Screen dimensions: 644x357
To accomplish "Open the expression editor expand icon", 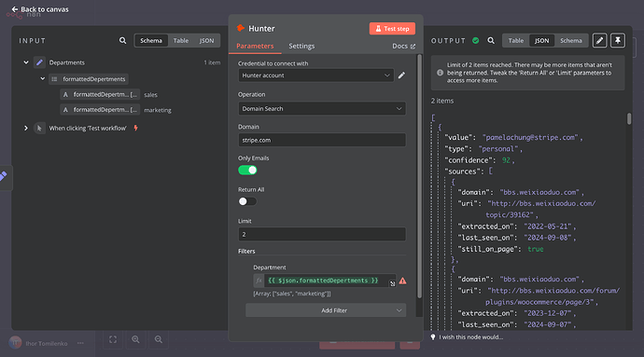I will coord(393,283).
